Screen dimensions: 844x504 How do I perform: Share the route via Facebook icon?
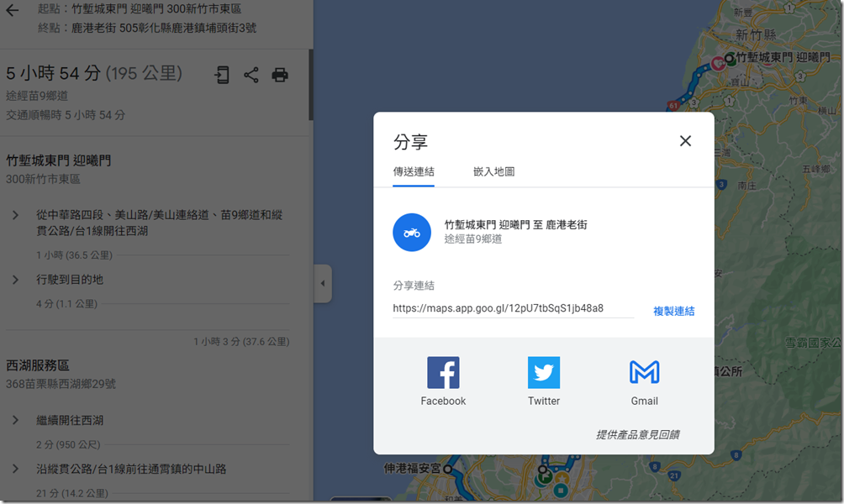click(443, 373)
